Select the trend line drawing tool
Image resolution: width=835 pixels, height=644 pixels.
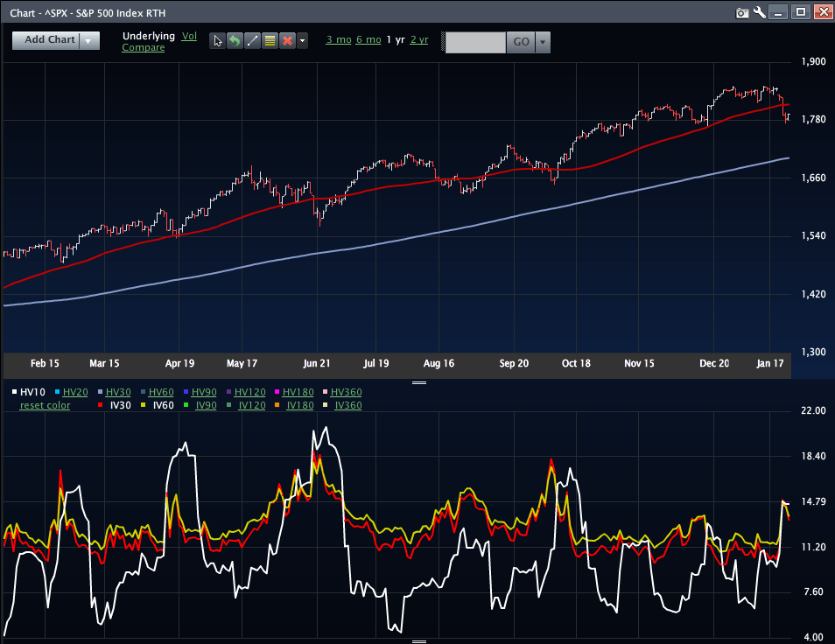click(x=252, y=40)
